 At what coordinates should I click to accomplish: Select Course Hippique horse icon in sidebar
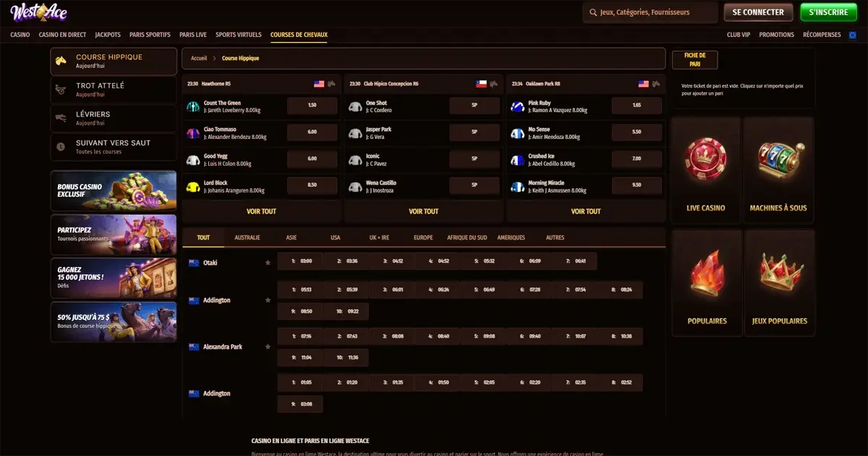pyautogui.click(x=62, y=61)
